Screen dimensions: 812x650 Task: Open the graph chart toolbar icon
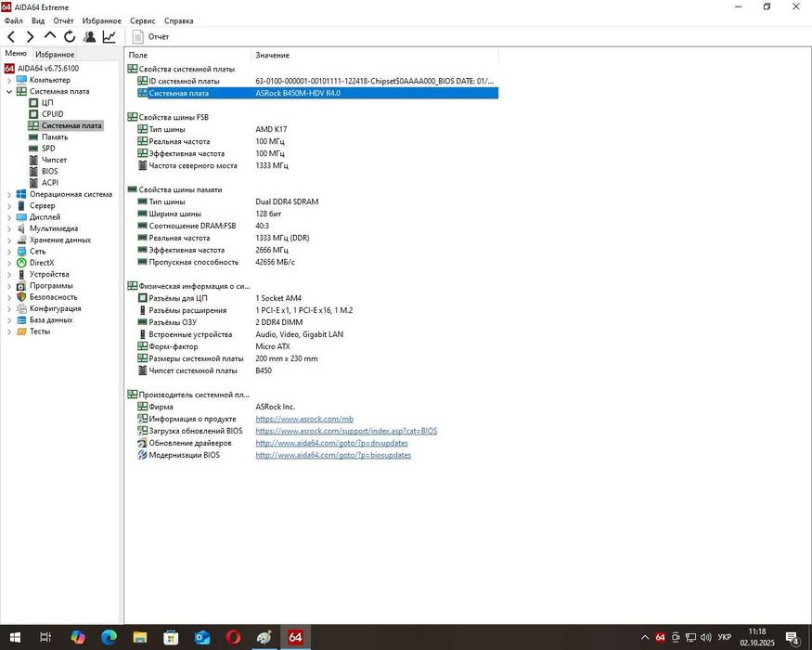tap(109, 37)
